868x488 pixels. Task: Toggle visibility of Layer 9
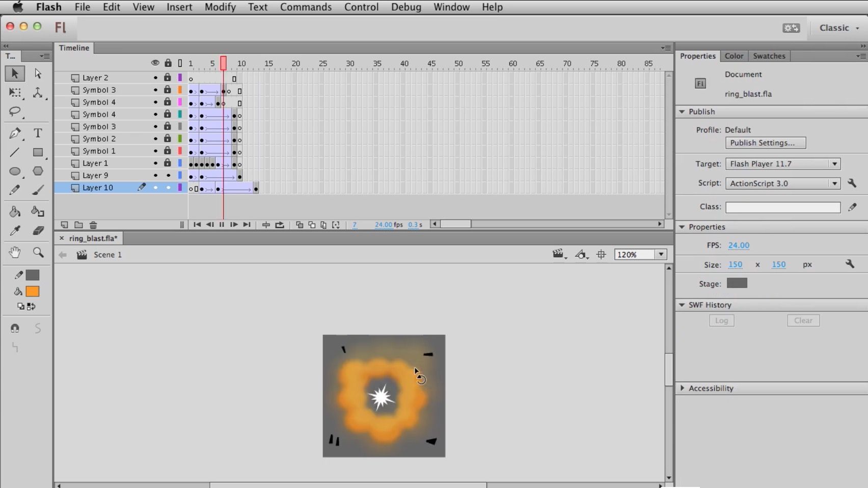click(x=155, y=175)
